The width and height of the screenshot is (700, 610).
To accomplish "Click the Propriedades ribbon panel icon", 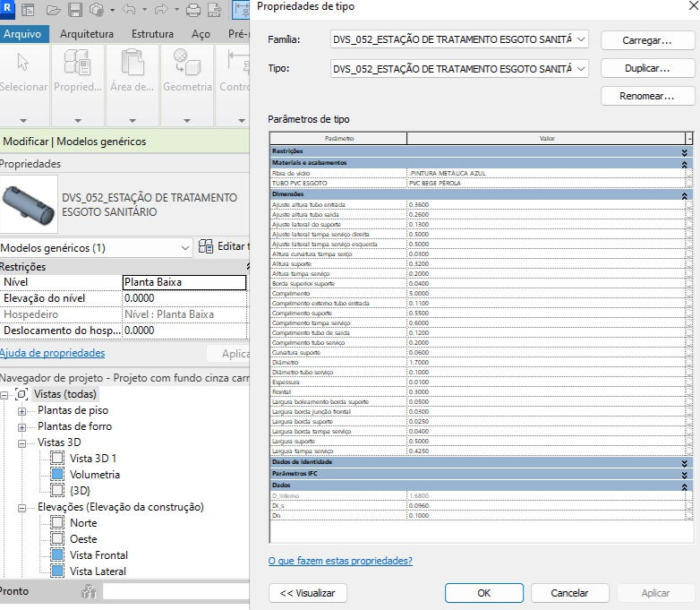I will click(x=78, y=62).
